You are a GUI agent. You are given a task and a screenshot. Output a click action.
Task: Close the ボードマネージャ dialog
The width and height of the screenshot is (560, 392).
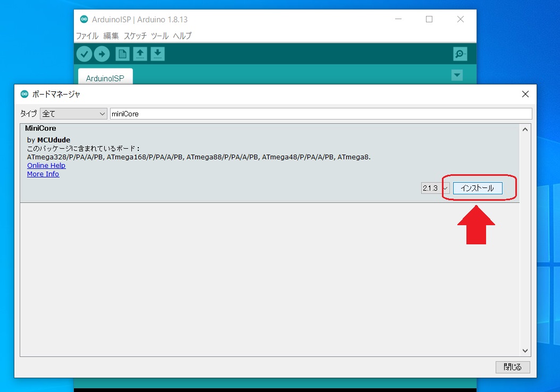tap(525, 94)
